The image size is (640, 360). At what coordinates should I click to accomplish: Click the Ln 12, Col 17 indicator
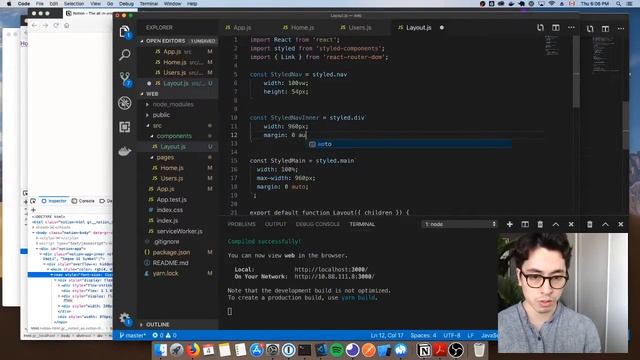[387, 335]
